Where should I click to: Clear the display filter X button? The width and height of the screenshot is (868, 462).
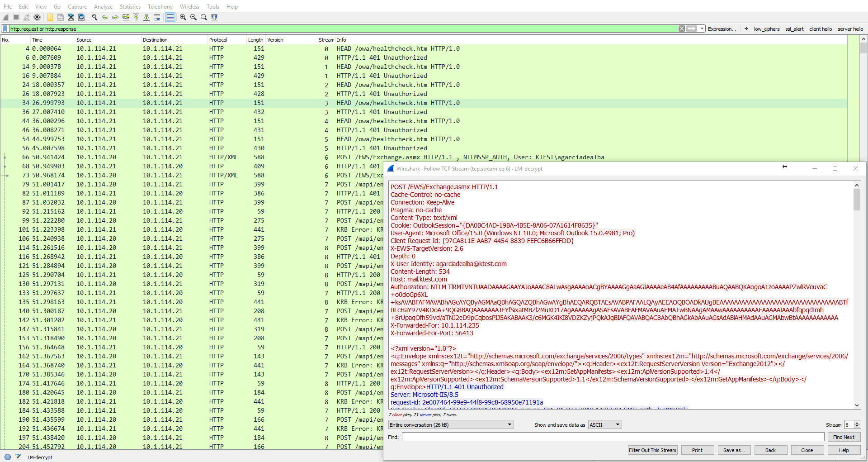(682, 29)
